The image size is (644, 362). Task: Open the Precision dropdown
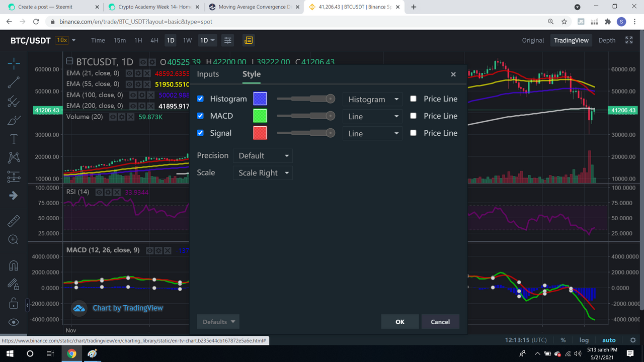pyautogui.click(x=263, y=156)
